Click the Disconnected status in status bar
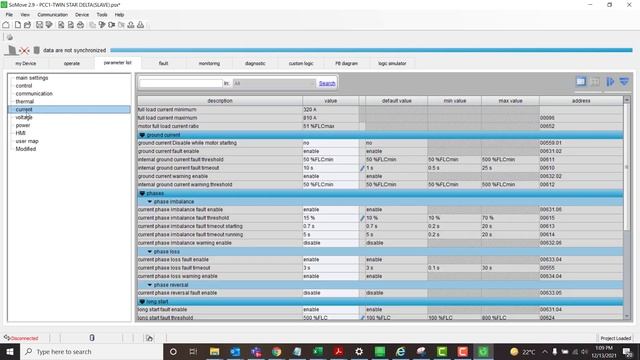The height and width of the screenshot is (360, 640). [x=21, y=338]
